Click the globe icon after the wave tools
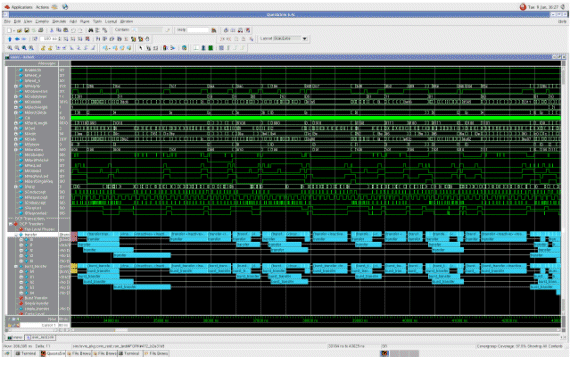 [184, 48]
